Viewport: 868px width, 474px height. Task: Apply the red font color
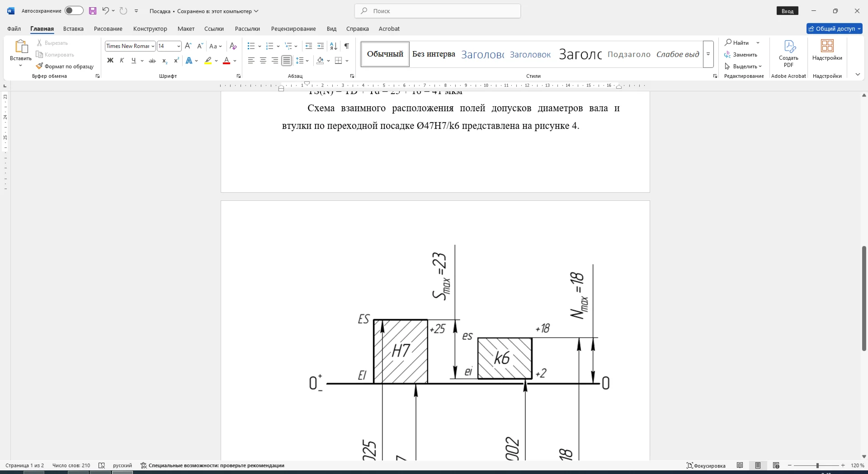point(226,61)
